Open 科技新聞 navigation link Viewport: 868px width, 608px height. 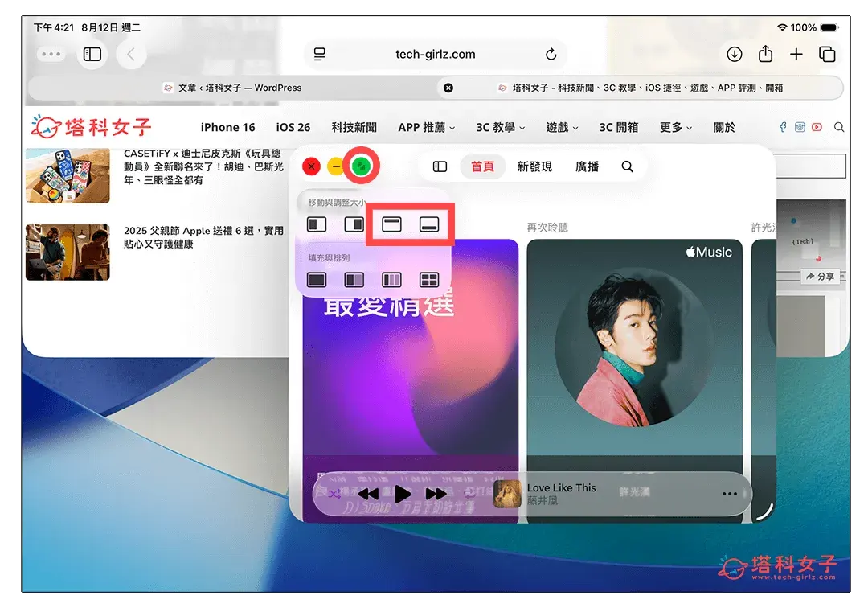click(354, 127)
